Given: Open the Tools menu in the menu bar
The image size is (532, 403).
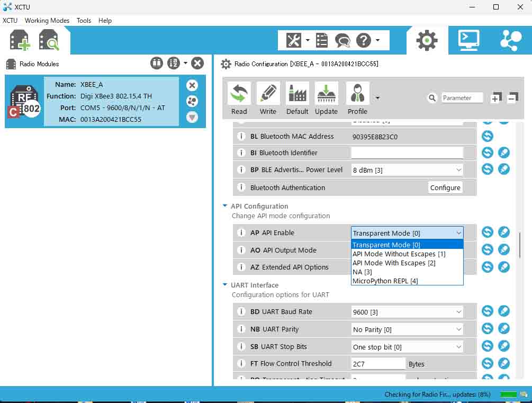Looking at the screenshot, I should 84,20.
